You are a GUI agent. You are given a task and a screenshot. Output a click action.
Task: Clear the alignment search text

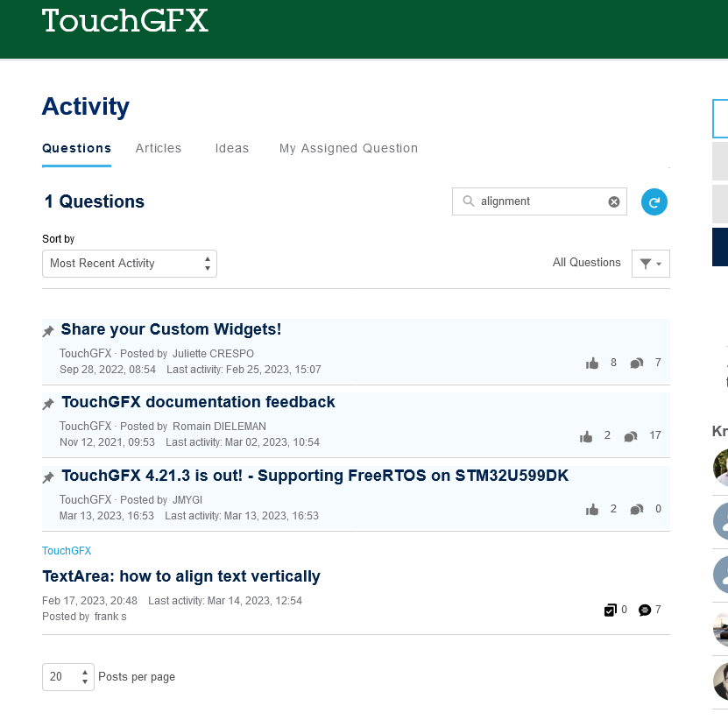click(614, 202)
